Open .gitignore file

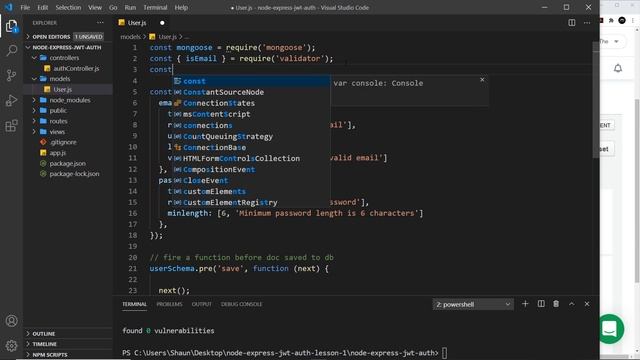coord(68,142)
